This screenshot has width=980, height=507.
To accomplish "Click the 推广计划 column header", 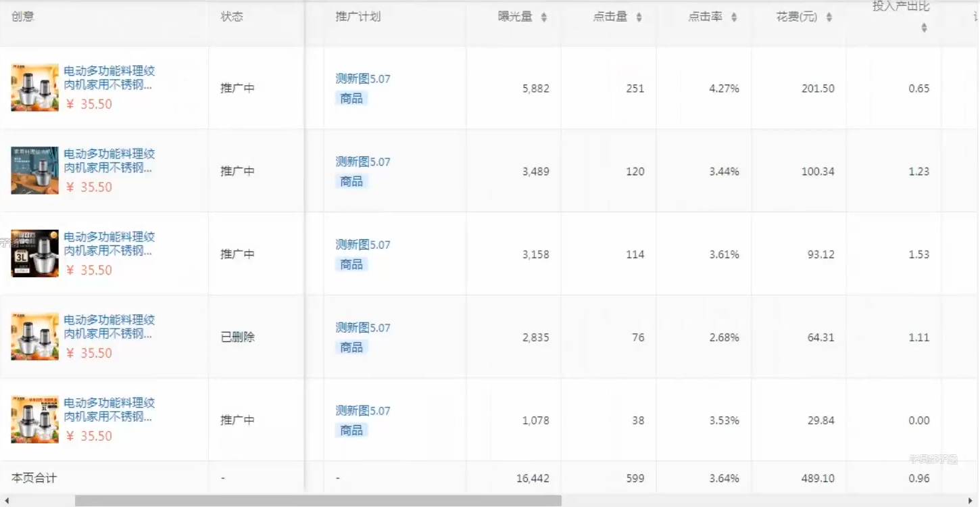I will click(358, 16).
